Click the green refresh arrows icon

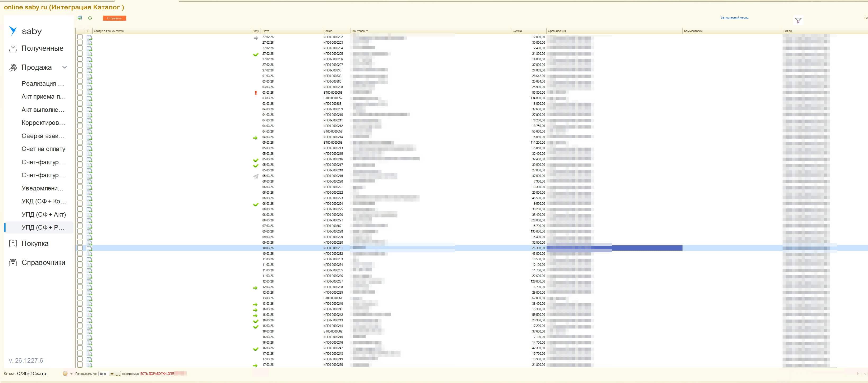coord(90,18)
